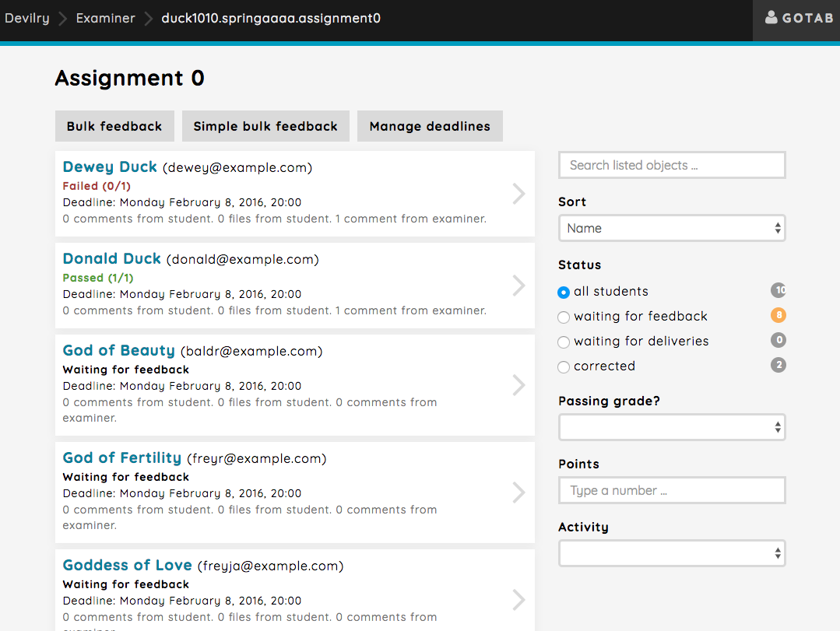The width and height of the screenshot is (840, 631).
Task: Click the Simple bulk feedback button
Action: [x=265, y=126]
